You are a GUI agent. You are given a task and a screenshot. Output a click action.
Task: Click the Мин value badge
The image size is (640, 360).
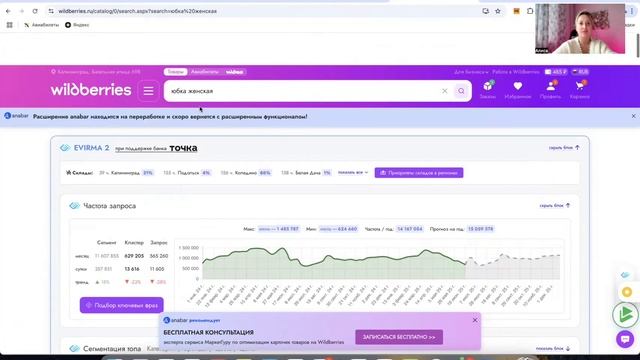click(338, 229)
